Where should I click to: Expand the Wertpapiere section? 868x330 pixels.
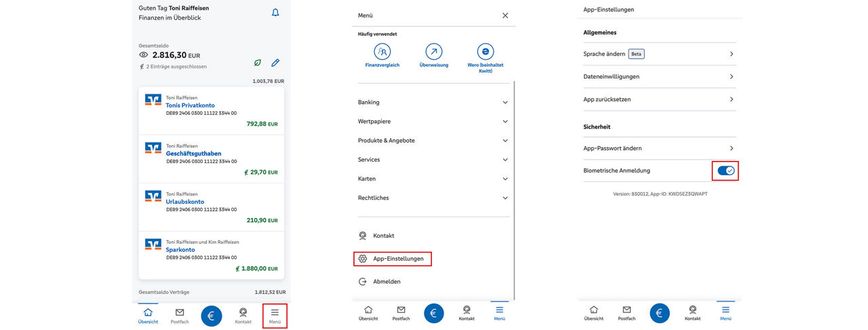tap(433, 122)
